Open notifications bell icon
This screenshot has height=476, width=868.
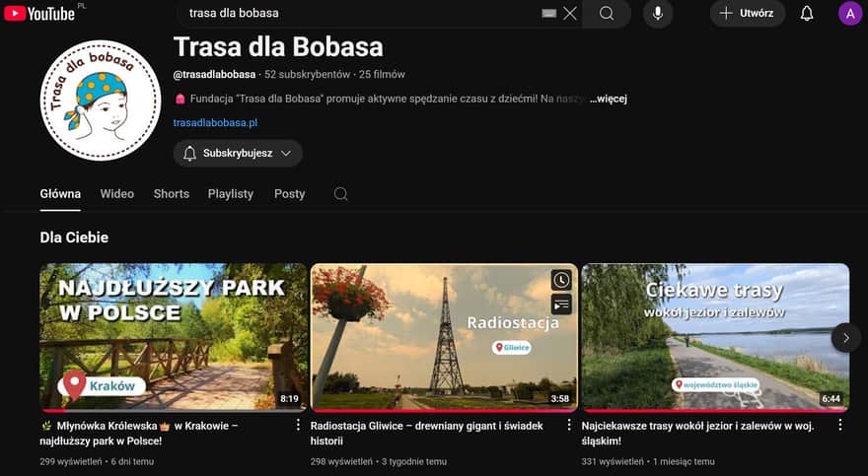point(807,13)
